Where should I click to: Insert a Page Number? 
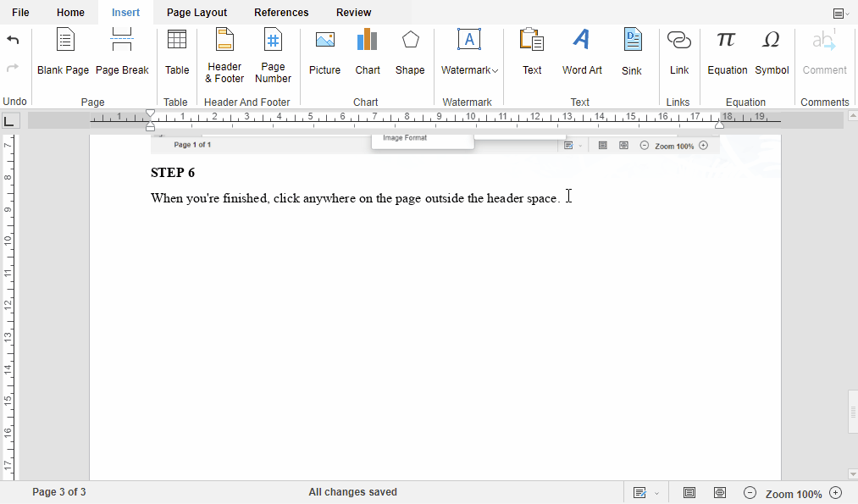(273, 56)
